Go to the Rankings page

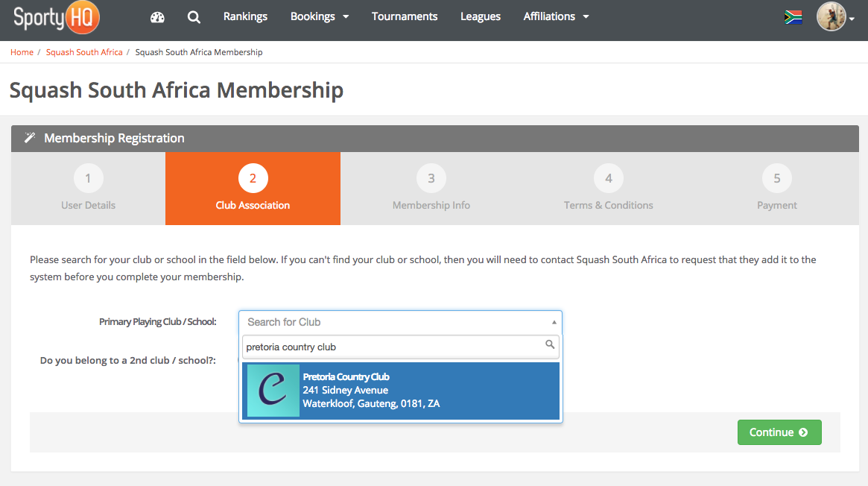point(245,16)
